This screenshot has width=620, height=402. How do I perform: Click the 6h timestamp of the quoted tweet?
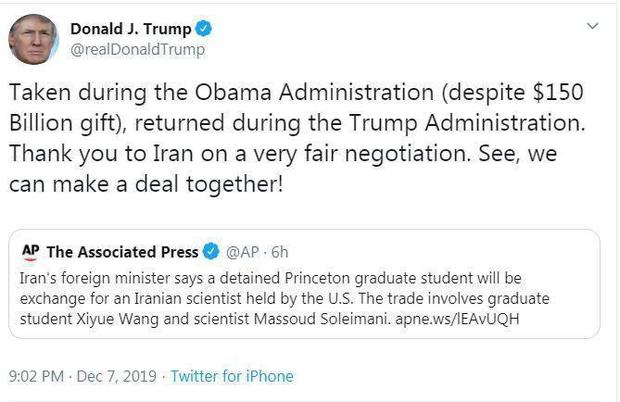279,252
